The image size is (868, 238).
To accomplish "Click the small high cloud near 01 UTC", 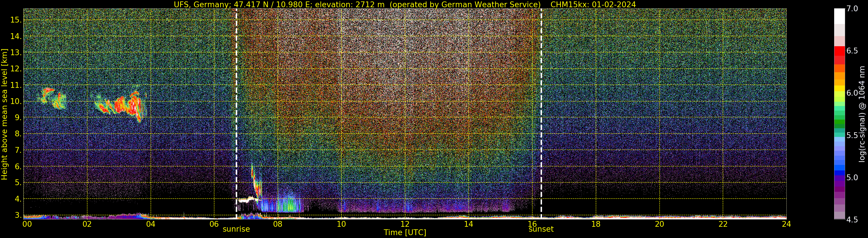I will 52,98.
